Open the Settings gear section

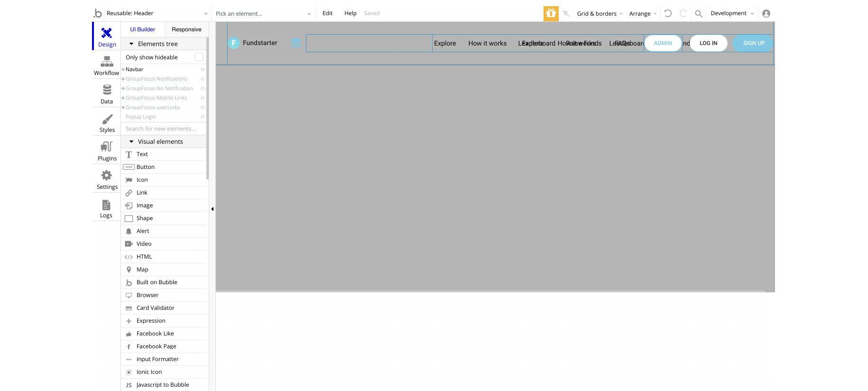pos(107,179)
